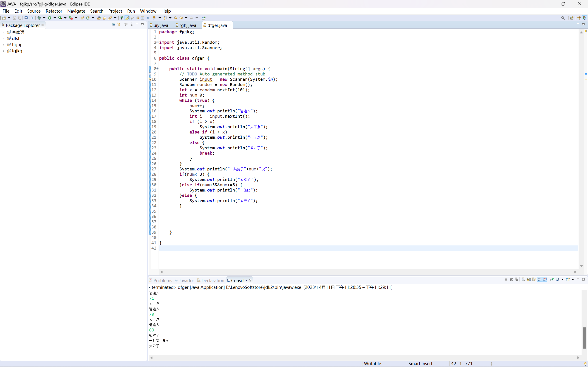Click the toolbar Search magnifier icon
Viewport: 588px width, 367px height.
[563, 18]
